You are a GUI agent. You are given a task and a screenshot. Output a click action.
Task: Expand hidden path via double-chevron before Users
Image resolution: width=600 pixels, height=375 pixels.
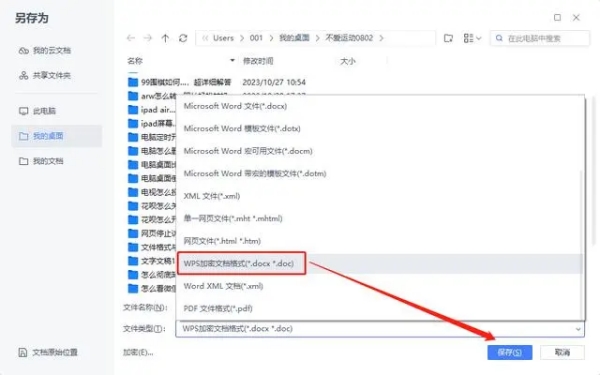pyautogui.click(x=205, y=38)
